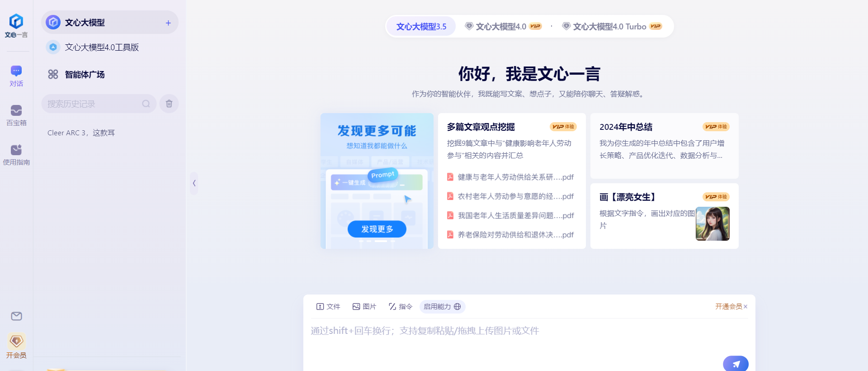The width and height of the screenshot is (868, 371).
Task: Switch to the 文心大模型3.5 tab
Action: pyautogui.click(x=421, y=26)
